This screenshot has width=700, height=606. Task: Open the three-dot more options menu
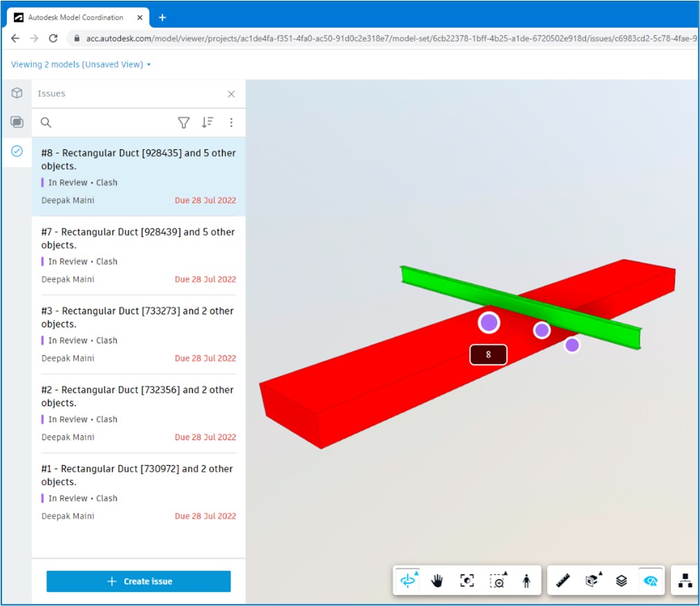click(231, 122)
